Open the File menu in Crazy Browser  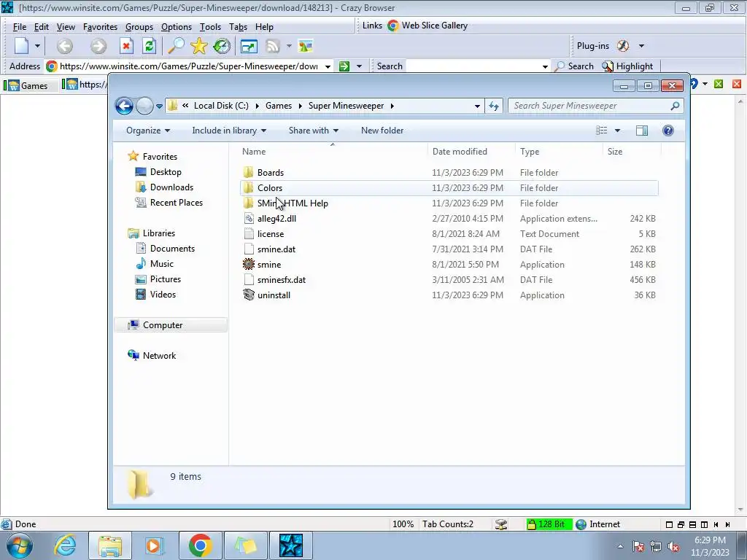(19, 27)
